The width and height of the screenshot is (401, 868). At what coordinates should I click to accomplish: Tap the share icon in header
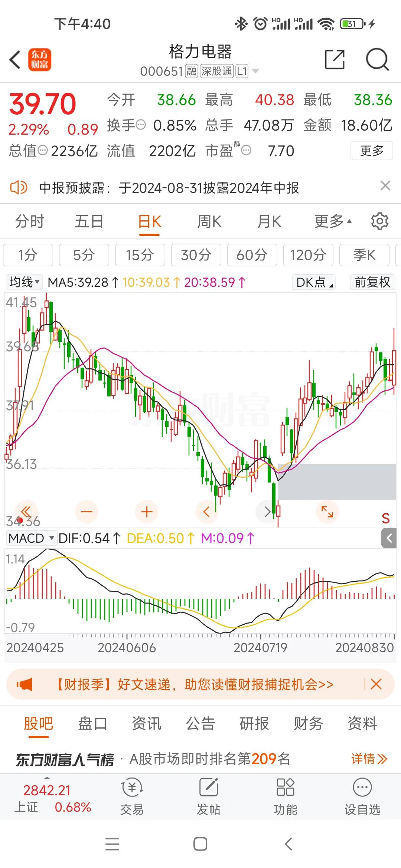[335, 59]
